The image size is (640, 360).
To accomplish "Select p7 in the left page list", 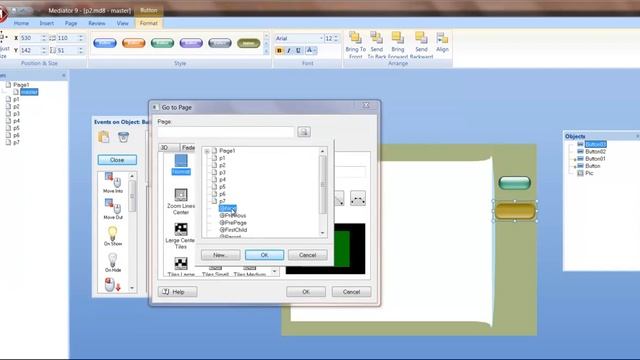I will [16, 142].
